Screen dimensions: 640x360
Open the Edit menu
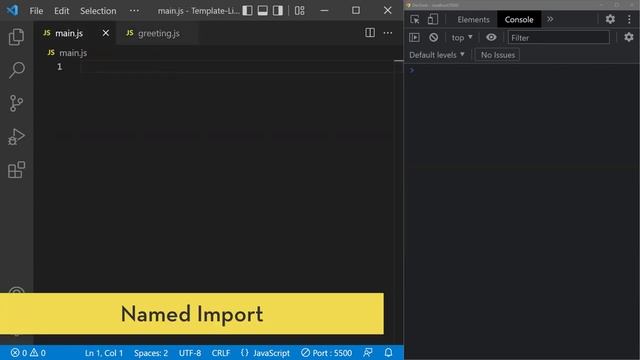click(x=62, y=11)
